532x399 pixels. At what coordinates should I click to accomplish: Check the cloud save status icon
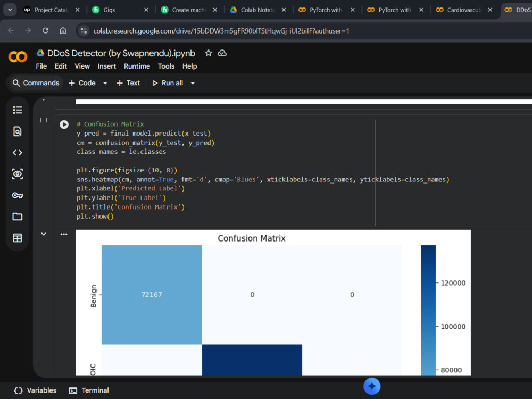coord(222,53)
